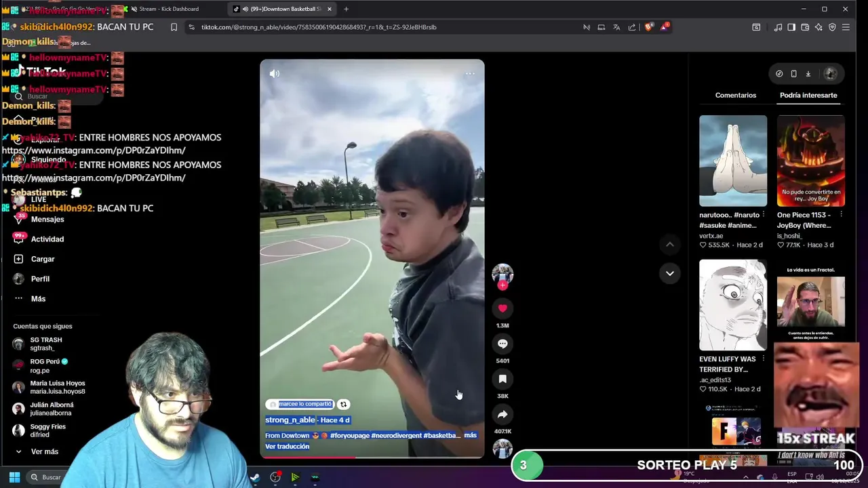Screen dimensions: 868x488
Task: Click the phone app icon in the pill toolbar
Action: coord(793,73)
